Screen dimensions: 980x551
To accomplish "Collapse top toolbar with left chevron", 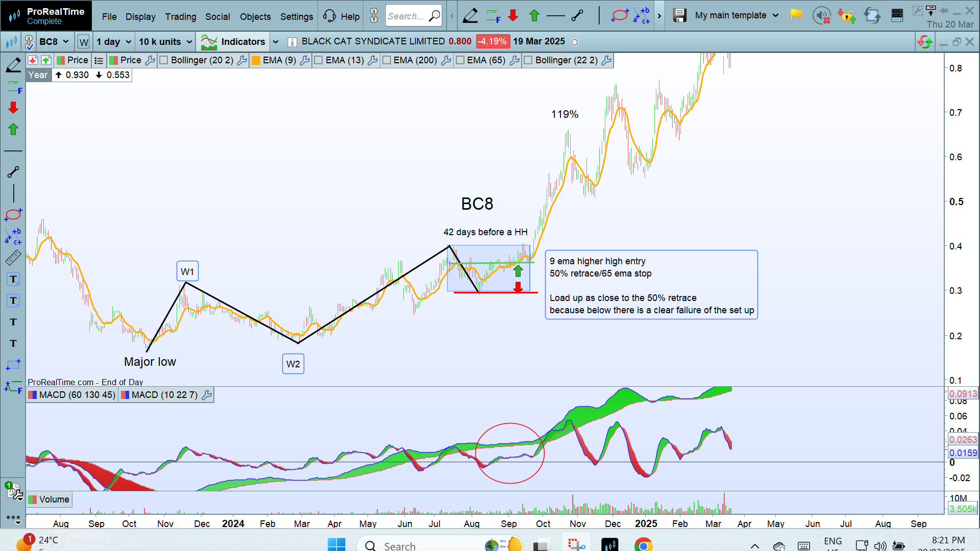I will 452,16.
